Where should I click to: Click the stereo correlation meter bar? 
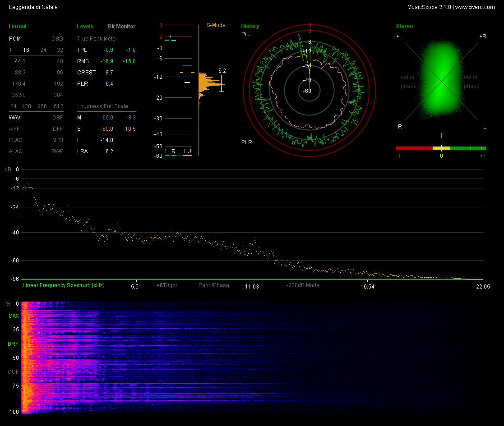point(441,148)
